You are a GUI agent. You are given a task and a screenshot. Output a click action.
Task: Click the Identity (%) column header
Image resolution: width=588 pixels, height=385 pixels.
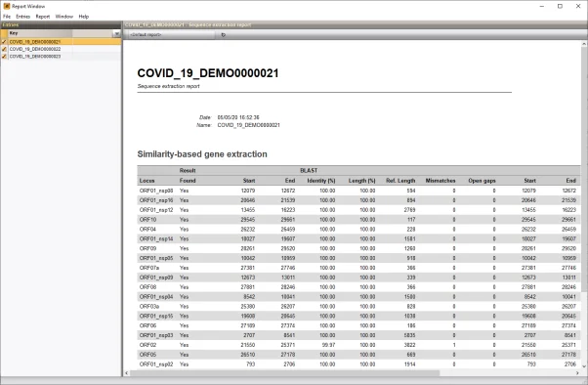[321, 181]
